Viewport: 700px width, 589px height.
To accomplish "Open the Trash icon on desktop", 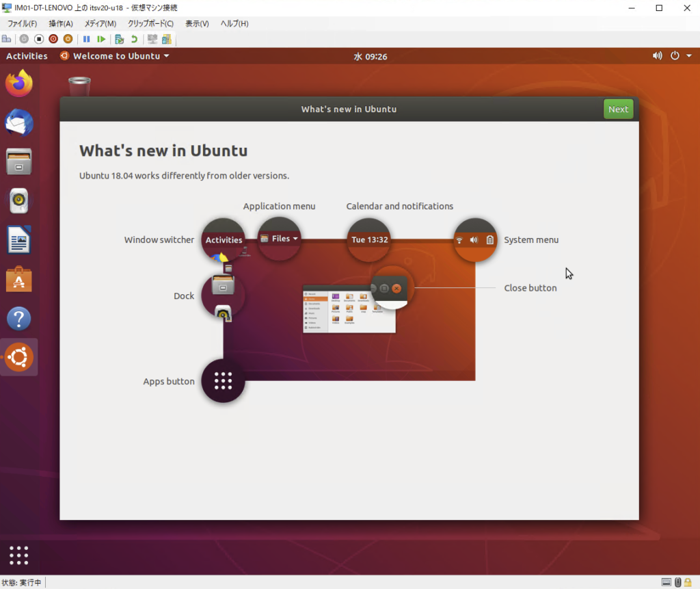I will point(79,87).
